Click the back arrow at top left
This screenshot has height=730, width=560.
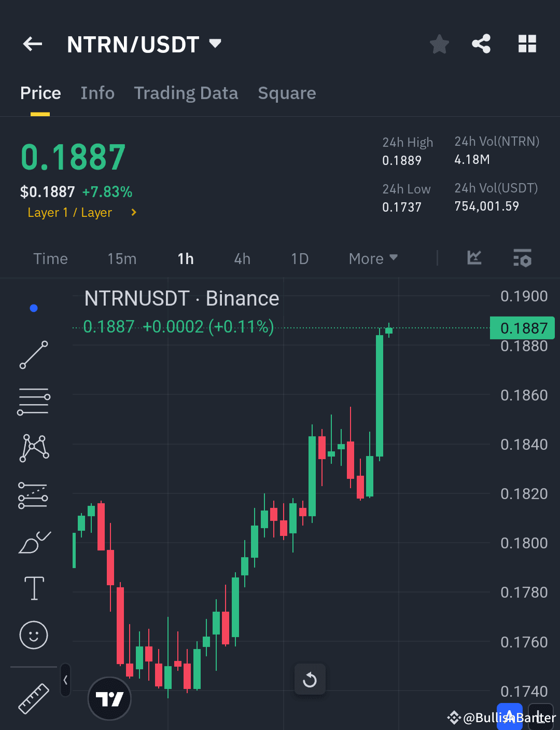pos(32,44)
